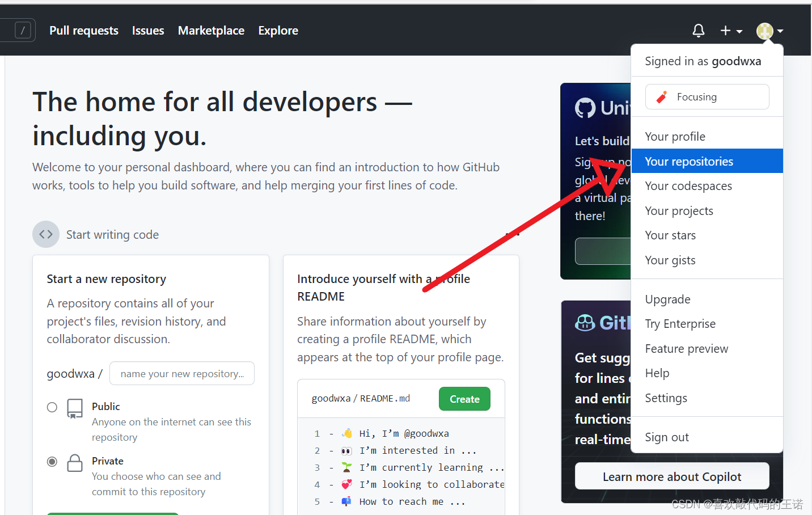Screen dimensions: 812x515
Task: Click the mailbox emoji on README line 5
Action: coord(346,501)
